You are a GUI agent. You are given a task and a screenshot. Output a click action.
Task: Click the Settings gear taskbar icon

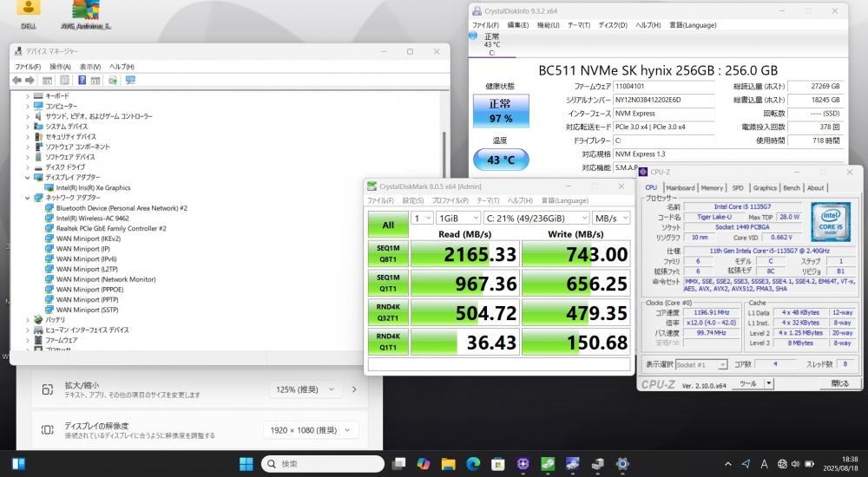click(x=622, y=464)
